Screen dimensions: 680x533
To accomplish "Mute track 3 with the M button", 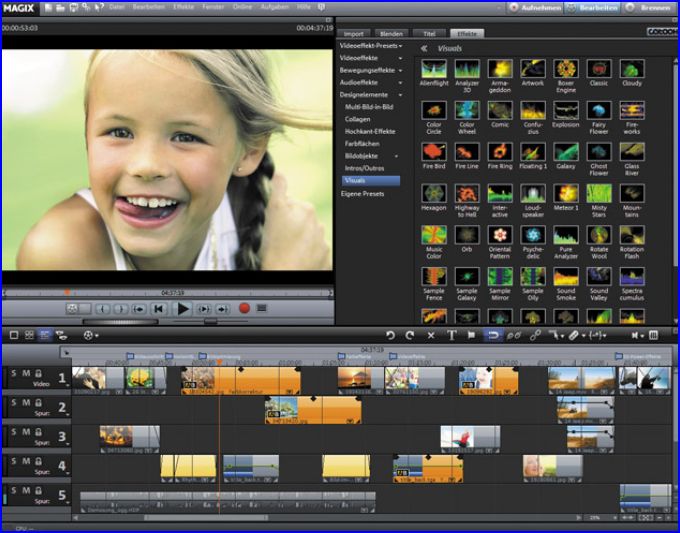I will coord(24,431).
